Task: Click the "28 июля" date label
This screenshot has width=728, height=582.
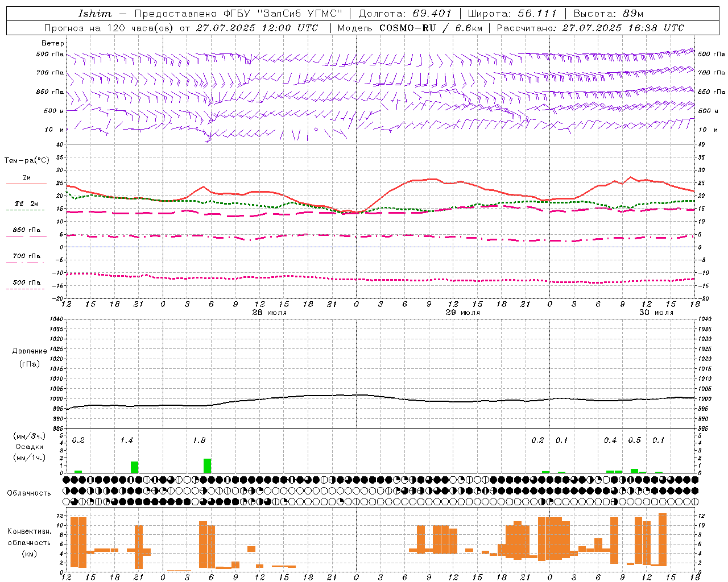Action: 270,313
